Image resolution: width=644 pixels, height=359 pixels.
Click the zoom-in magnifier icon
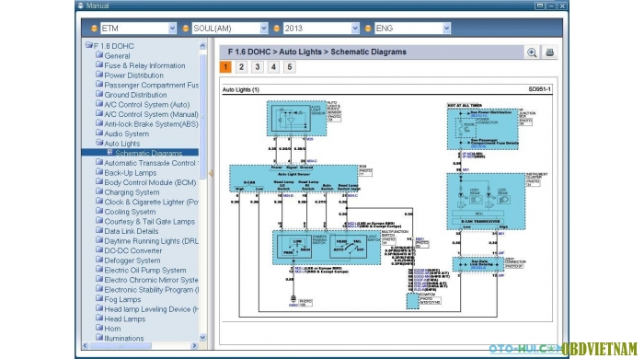[x=532, y=52]
